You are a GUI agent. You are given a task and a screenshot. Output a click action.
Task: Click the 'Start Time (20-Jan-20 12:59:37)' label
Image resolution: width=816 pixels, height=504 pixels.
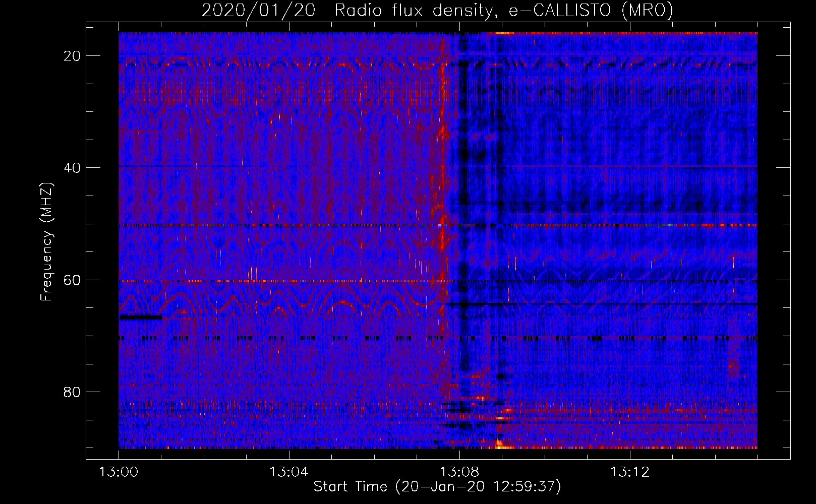437,487
